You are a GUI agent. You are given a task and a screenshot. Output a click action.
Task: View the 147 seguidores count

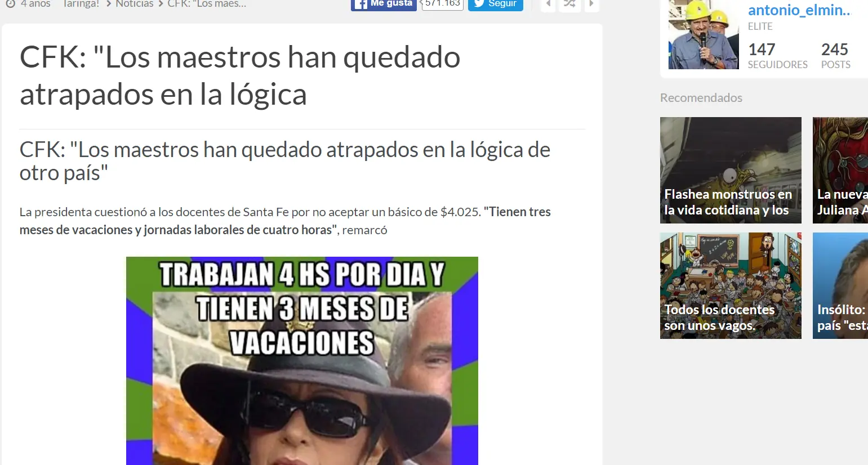[778, 56]
